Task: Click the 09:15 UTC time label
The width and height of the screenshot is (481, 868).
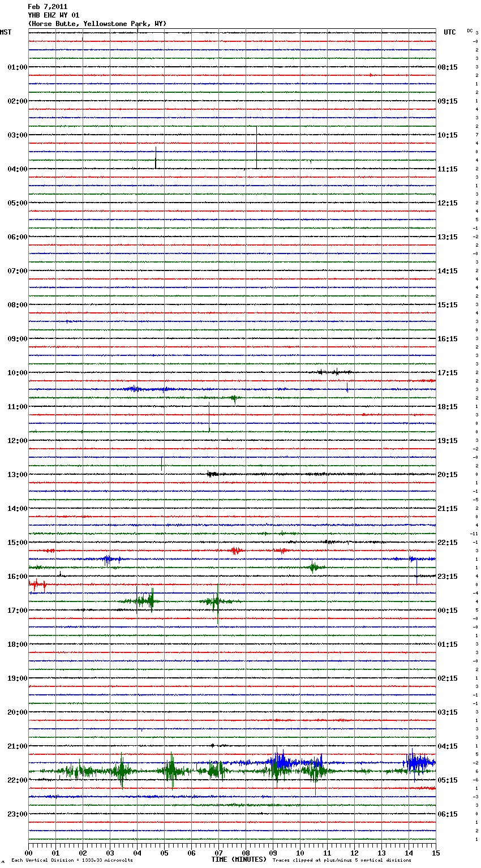Action: pyautogui.click(x=448, y=101)
